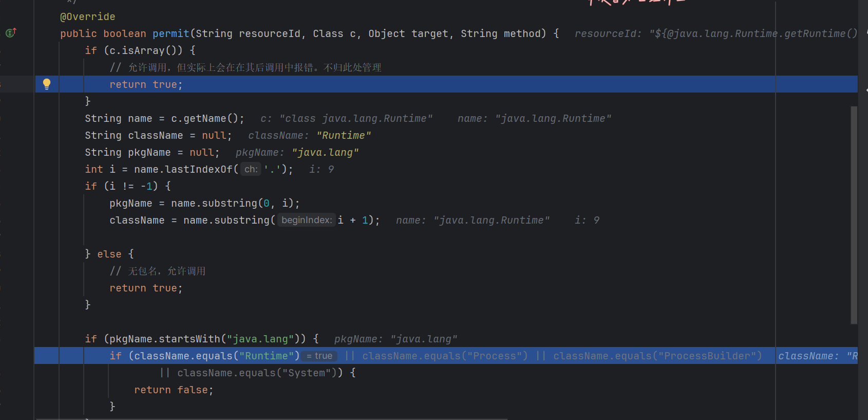The width and height of the screenshot is (868, 420).
Task: Click the if (i != -1) line
Action: [x=128, y=186]
